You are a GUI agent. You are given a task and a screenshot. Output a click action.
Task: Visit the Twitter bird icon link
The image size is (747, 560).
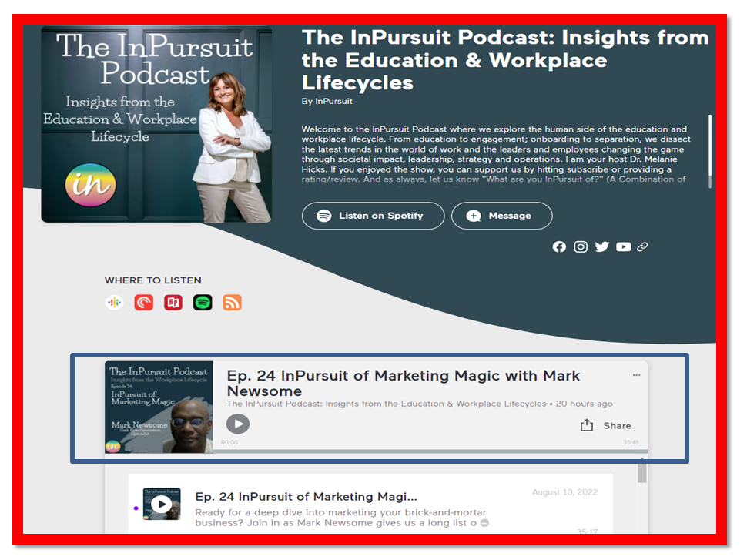(602, 246)
